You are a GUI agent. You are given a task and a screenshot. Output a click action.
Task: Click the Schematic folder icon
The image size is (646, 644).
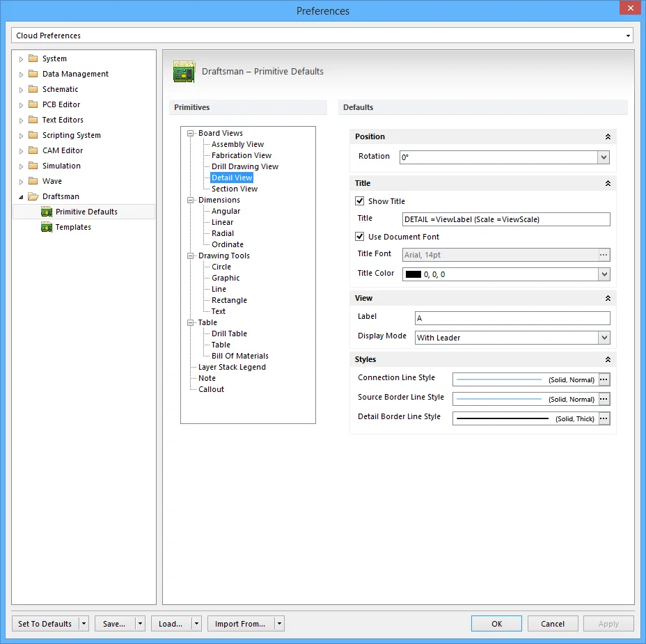(33, 89)
